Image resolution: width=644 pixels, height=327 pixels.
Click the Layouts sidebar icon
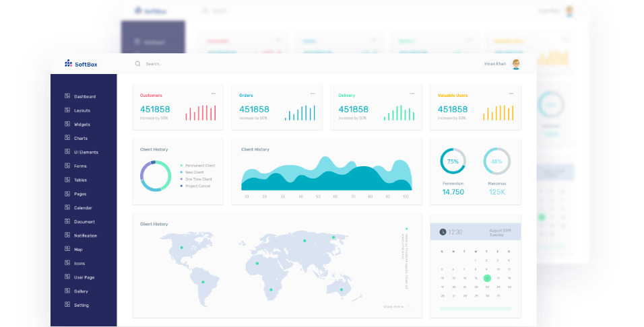coord(67,110)
